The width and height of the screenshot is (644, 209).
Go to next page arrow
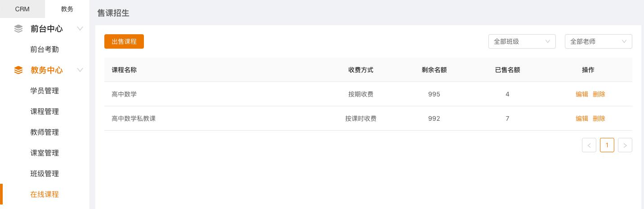625,145
